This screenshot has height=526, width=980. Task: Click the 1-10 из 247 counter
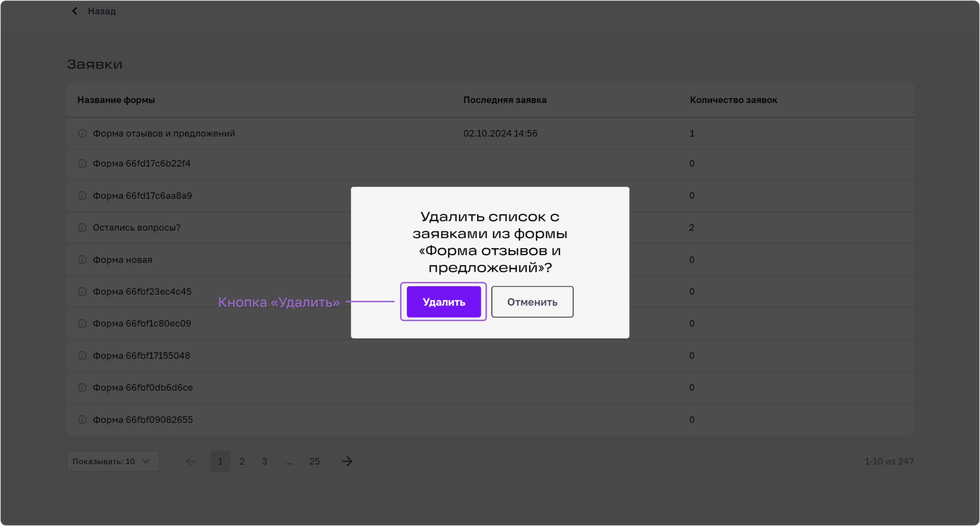pyautogui.click(x=889, y=461)
